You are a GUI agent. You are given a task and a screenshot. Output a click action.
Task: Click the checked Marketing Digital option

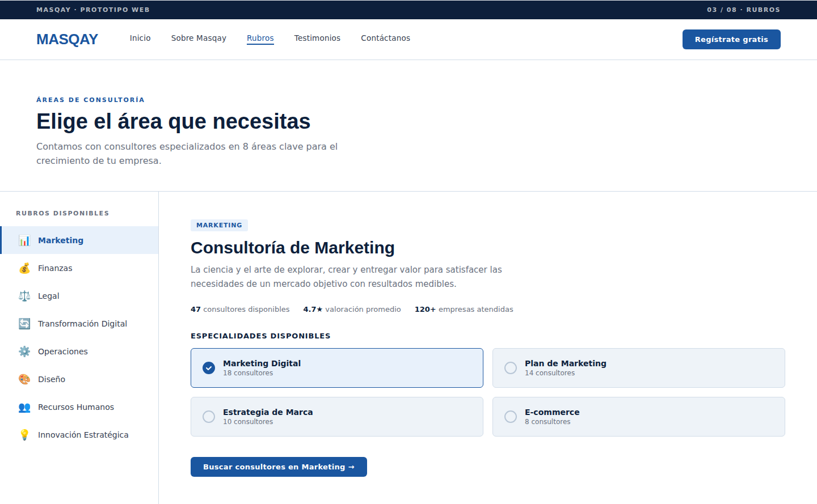click(337, 368)
